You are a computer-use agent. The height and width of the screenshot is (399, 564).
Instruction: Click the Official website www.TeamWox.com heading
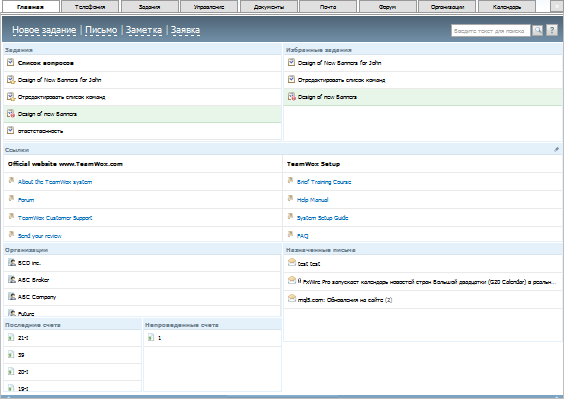65,164
